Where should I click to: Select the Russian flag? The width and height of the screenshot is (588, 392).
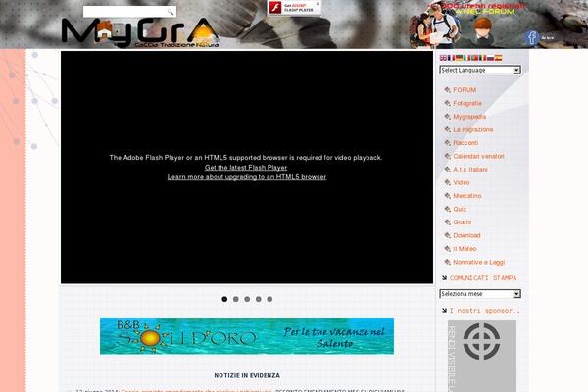[x=491, y=58]
